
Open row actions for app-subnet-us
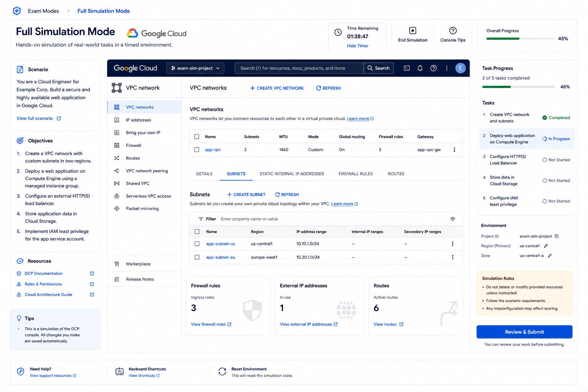(x=452, y=244)
